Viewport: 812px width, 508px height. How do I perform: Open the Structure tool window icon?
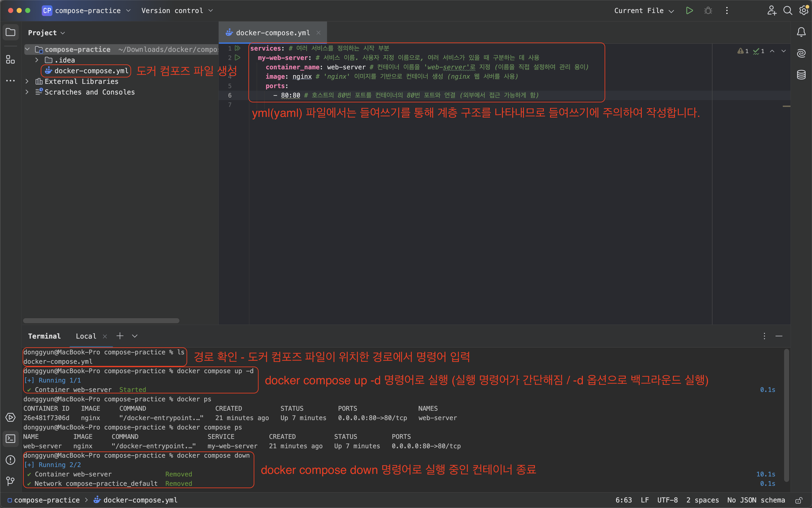tap(10, 60)
